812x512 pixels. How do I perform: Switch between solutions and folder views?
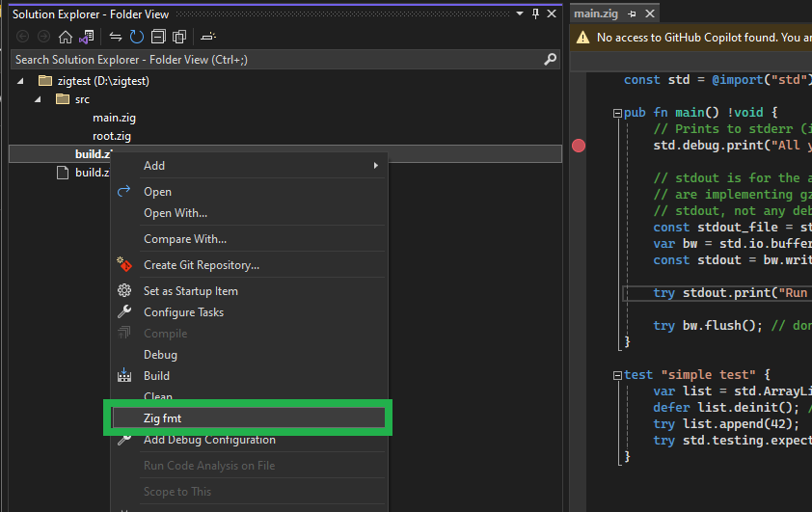coord(86,37)
